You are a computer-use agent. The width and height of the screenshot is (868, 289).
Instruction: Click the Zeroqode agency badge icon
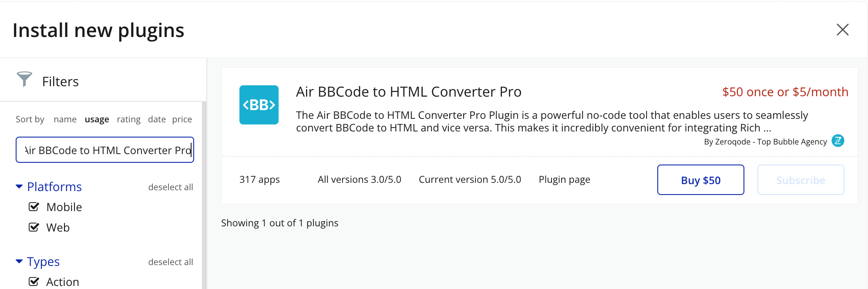point(838,141)
